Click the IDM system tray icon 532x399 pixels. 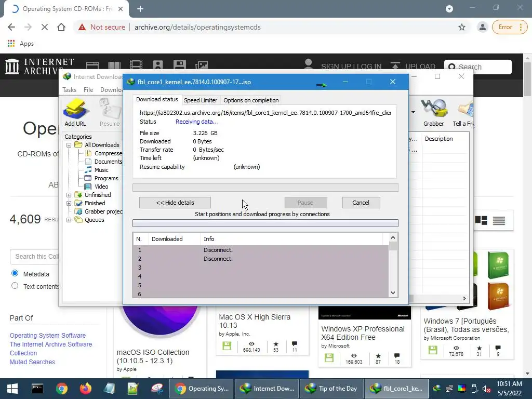coord(436,389)
